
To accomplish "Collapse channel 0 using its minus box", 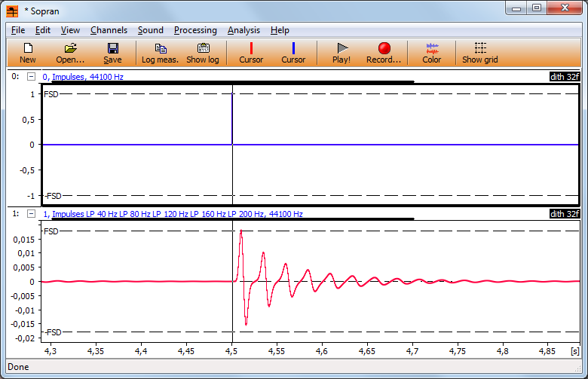I will (x=31, y=76).
